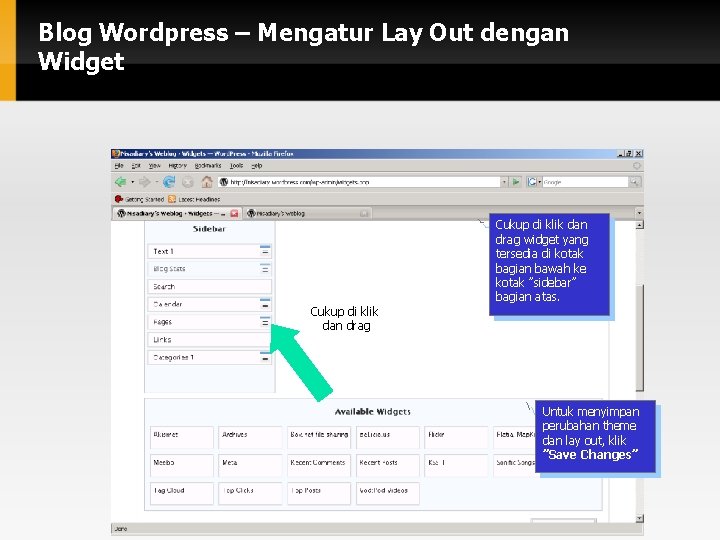This screenshot has height=540, width=720.
Task: Click the scrollbar down arrow
Action: [640, 518]
